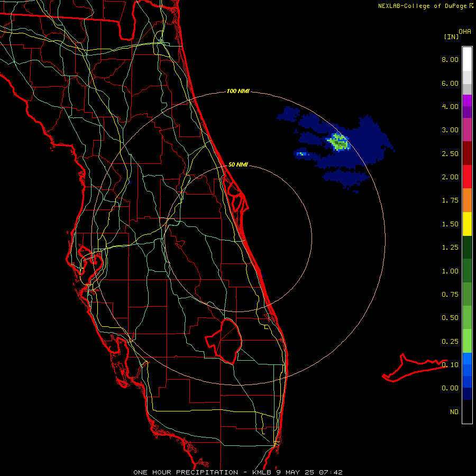Click the 2.50 legend value

click(x=450, y=153)
